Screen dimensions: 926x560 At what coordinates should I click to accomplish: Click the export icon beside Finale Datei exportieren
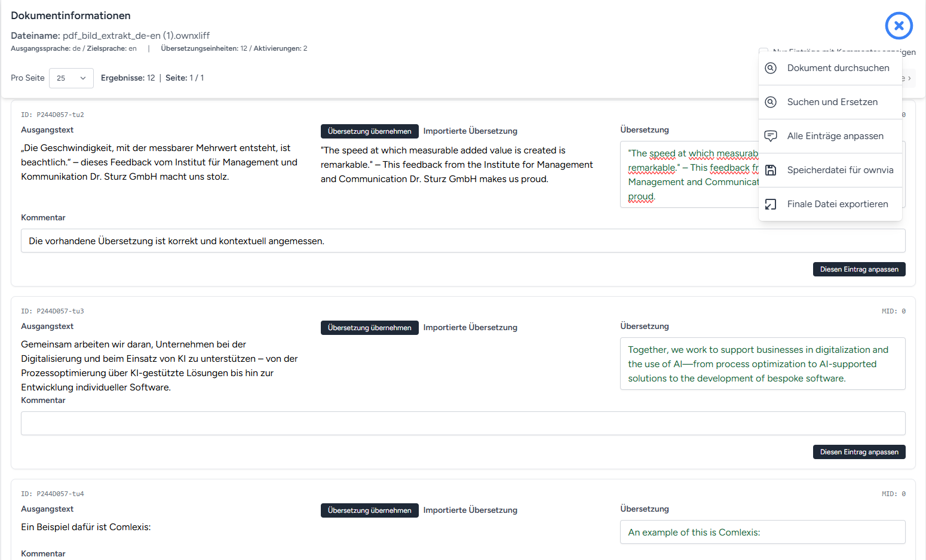tap(771, 204)
